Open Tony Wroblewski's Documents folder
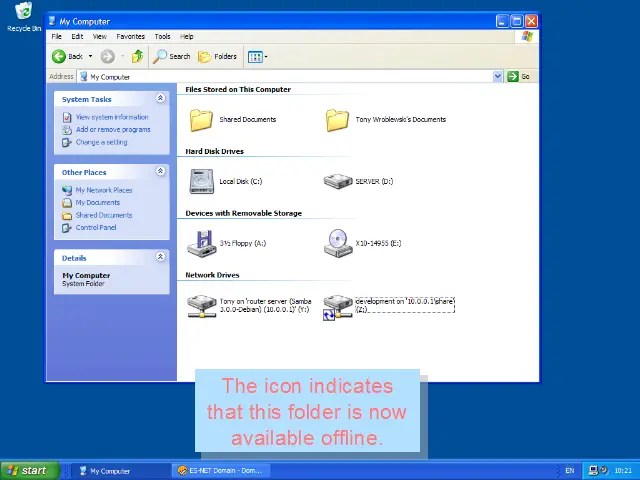Screen dimensions: 640x480 click(x=337, y=120)
